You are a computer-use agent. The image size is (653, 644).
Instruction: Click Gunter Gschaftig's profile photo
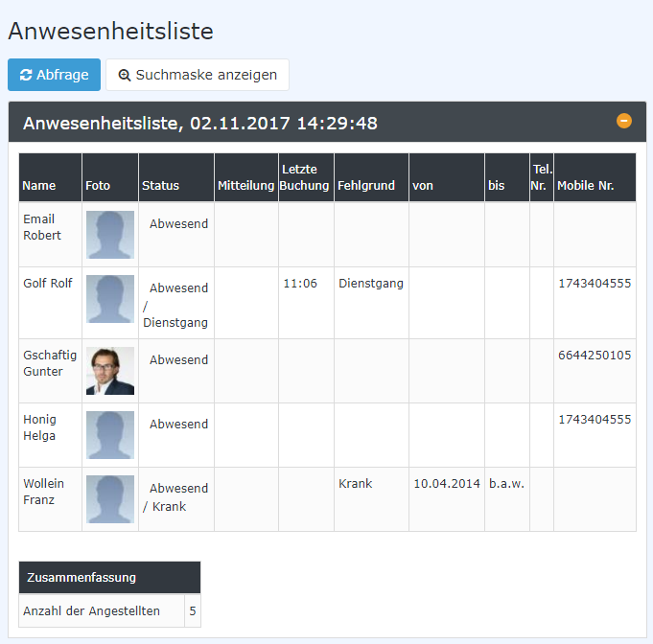(x=110, y=371)
